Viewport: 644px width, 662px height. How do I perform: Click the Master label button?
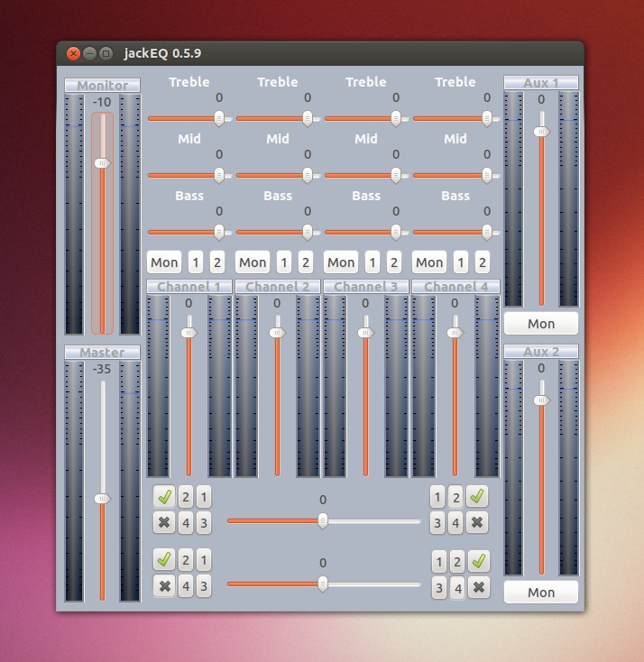click(102, 352)
